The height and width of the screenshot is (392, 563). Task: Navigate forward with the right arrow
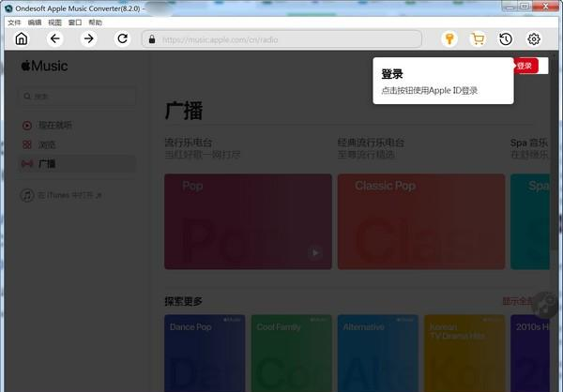click(89, 38)
